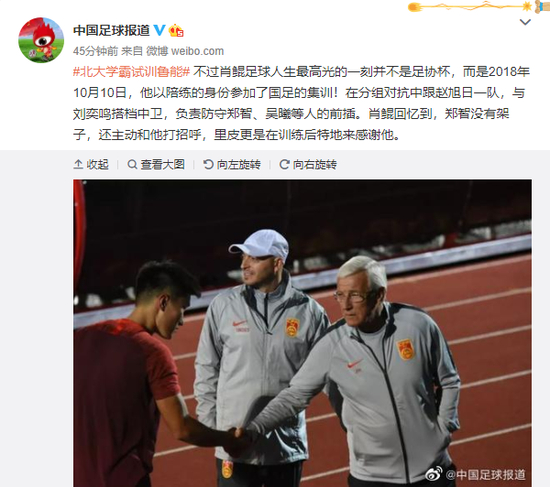Click the decorative golden card ornament
550x487 pixels.
(x=479, y=6)
